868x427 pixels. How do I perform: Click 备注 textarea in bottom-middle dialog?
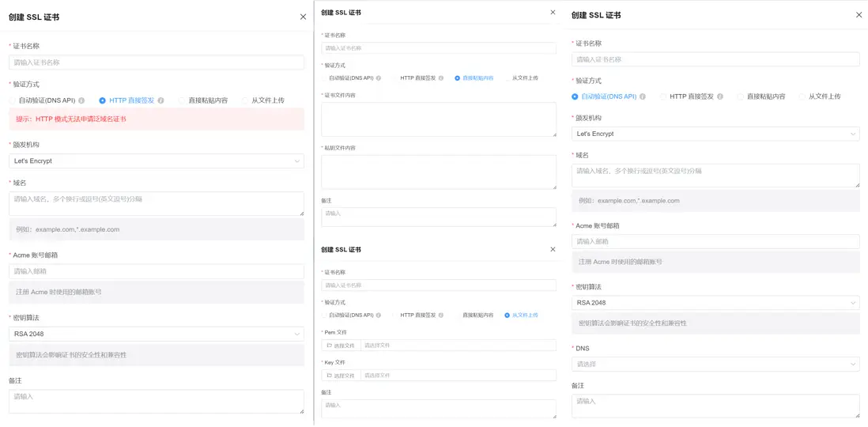pos(439,409)
